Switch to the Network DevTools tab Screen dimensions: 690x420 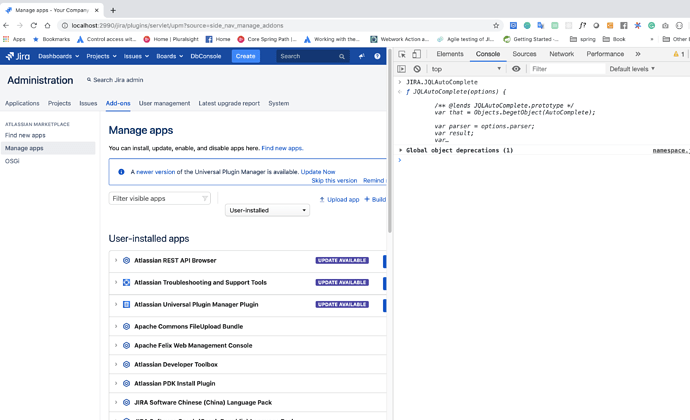[x=562, y=54]
